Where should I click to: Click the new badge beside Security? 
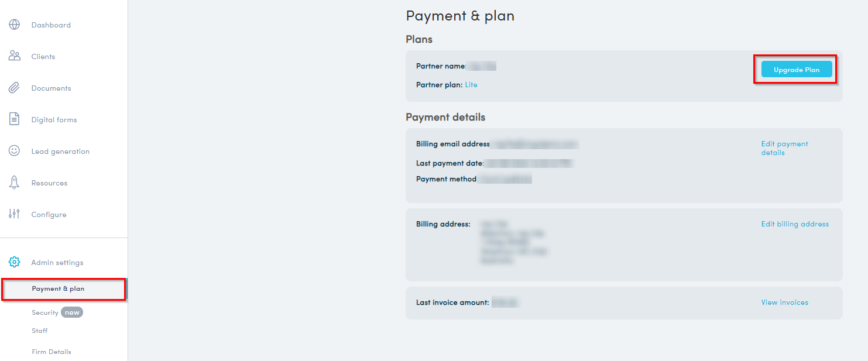(x=72, y=313)
